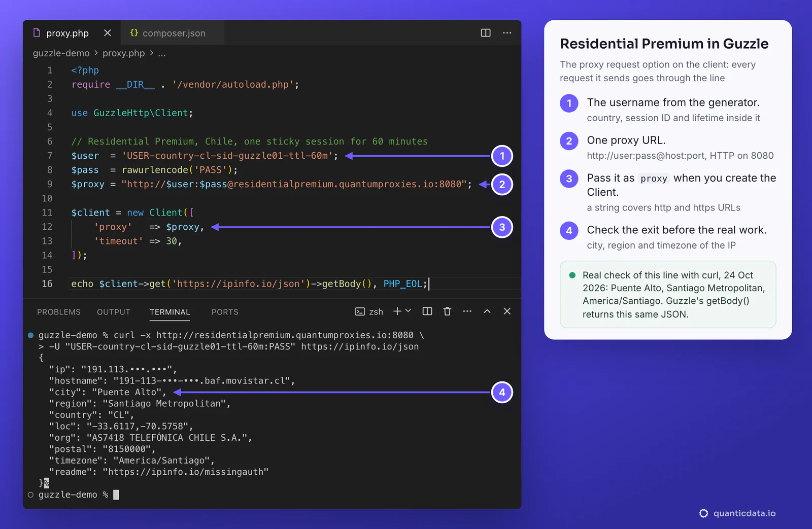Viewport: 812px width, 529px height.
Task: Click the "Santiago Metropolitan" region value
Action: tap(164, 404)
